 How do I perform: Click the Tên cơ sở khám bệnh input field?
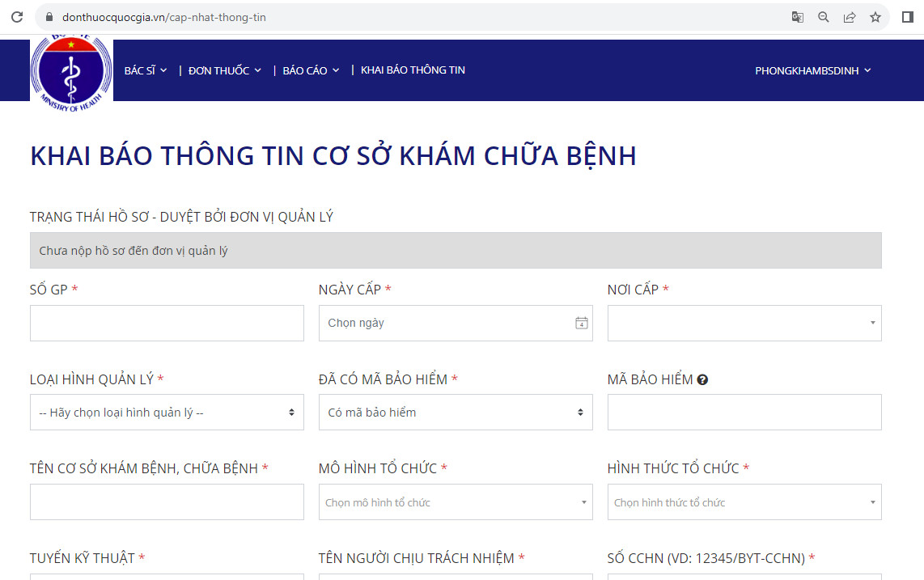[167, 502]
